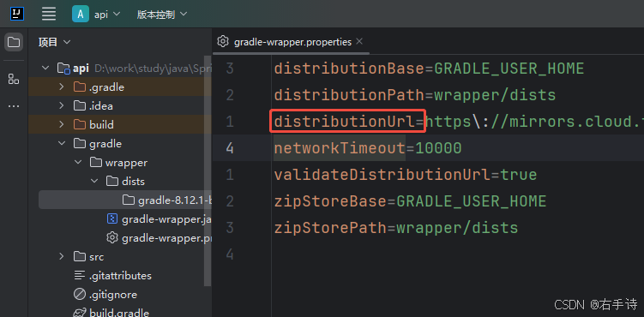
Task: Expand the src folder
Action: (62, 257)
